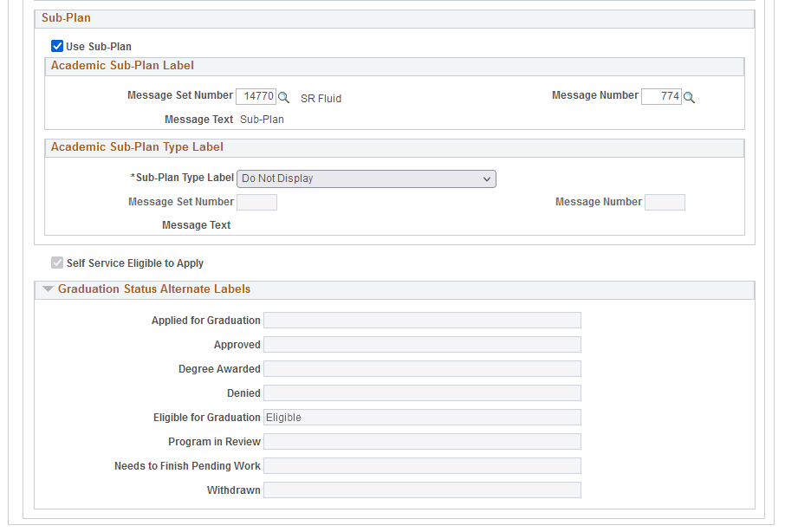The image size is (785, 532).
Task: Uncheck the Use Sub-Plan checkbox
Action: point(57,46)
